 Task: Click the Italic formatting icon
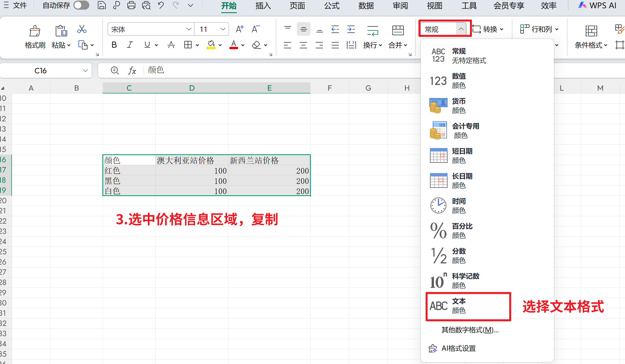tap(130, 45)
